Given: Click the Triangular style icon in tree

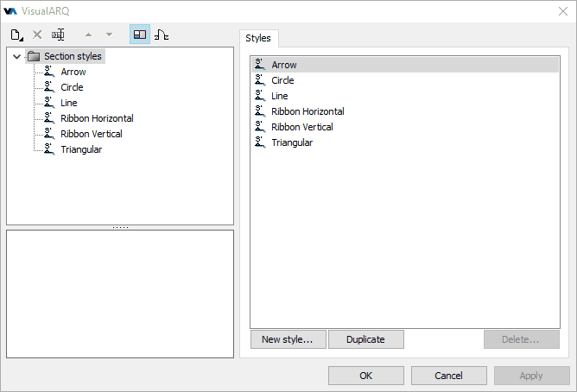Looking at the screenshot, I should pyautogui.click(x=49, y=149).
